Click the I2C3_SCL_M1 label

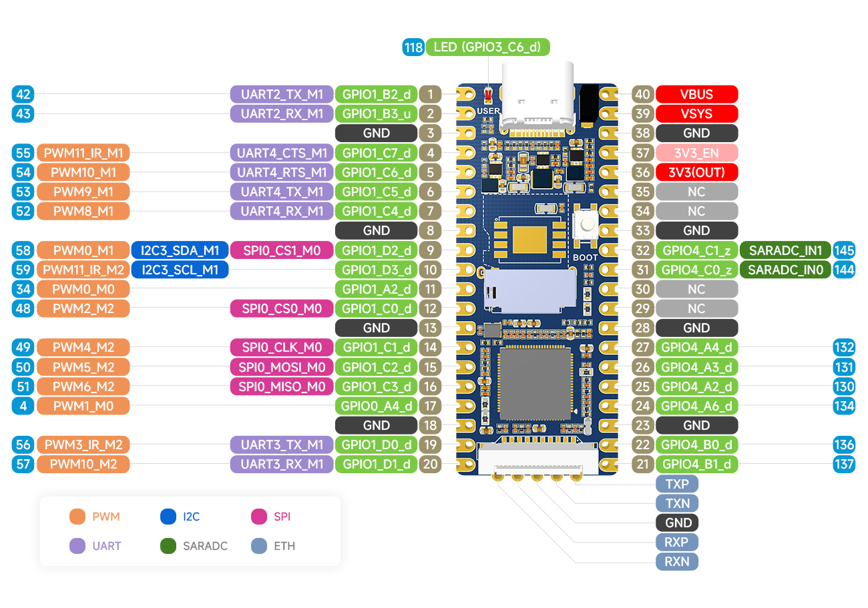[x=180, y=270]
